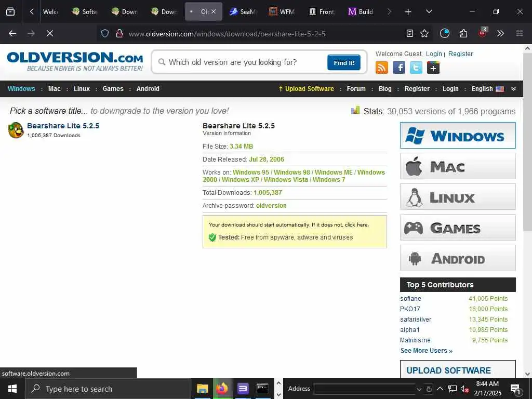The height and width of the screenshot is (399, 532).
Task: Click the Linux category banner
Action: coord(458,197)
